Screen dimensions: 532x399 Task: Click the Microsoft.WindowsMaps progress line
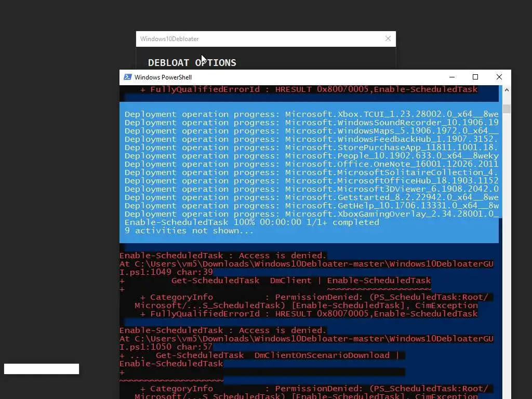(312, 131)
